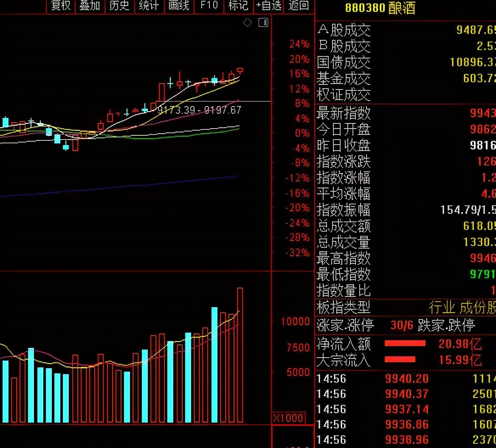Toggle the side panel icon above the chart
Viewport: 496px width, 448px height.
click(263, 22)
